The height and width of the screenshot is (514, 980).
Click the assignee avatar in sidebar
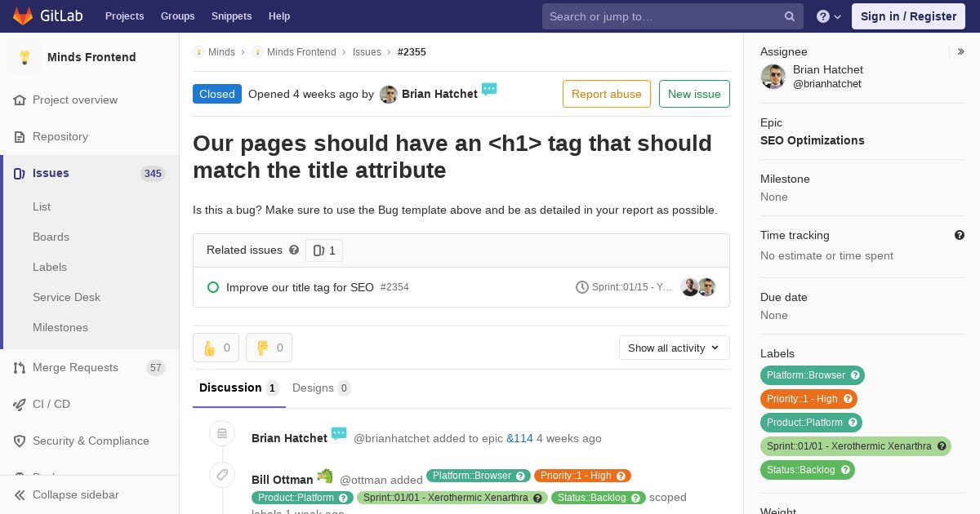[773, 77]
